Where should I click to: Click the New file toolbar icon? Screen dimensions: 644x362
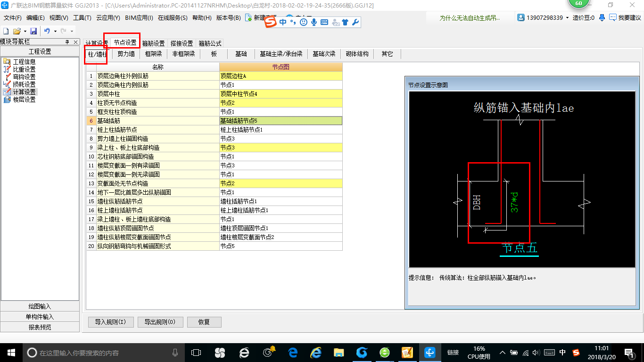(6, 31)
